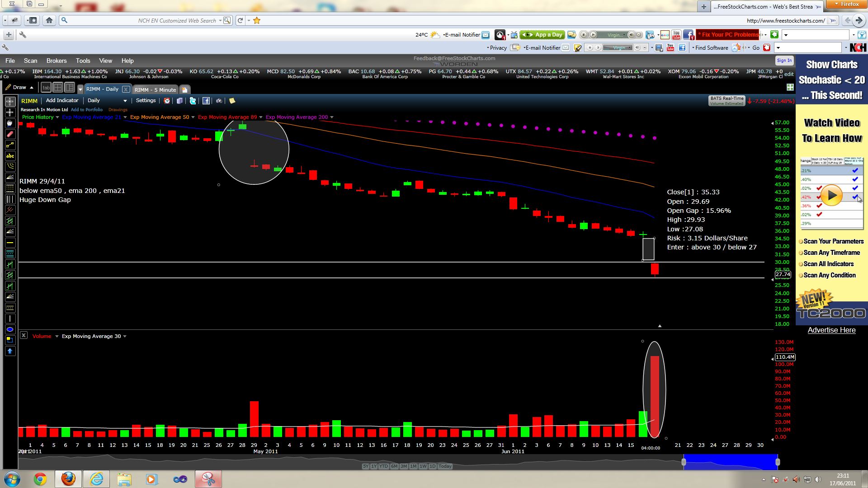The width and height of the screenshot is (868, 488).
Task: Open the View menu
Action: [x=105, y=61]
